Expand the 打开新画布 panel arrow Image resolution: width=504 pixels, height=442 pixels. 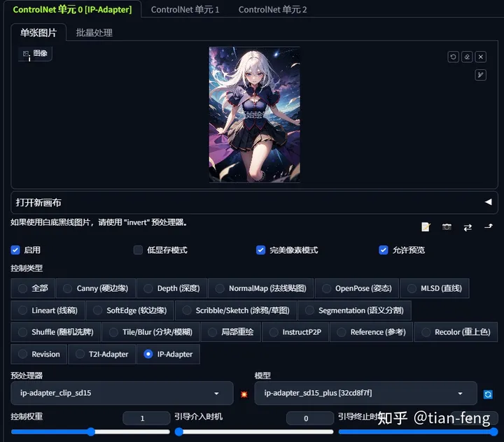[489, 202]
